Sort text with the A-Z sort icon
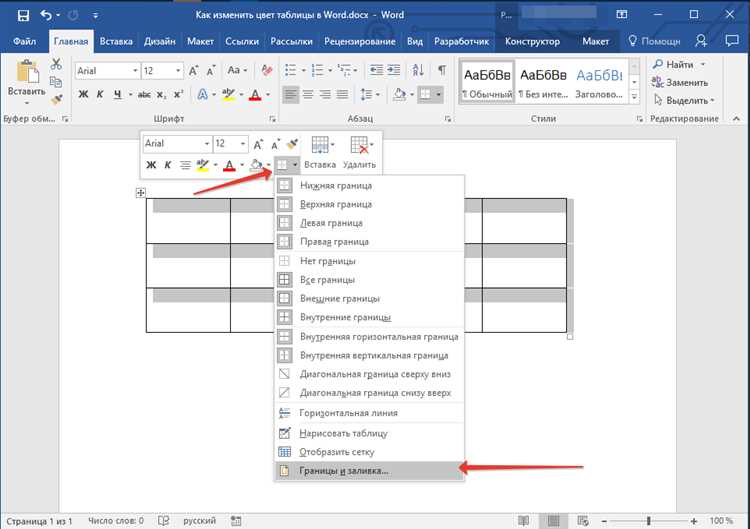 pyautogui.click(x=418, y=70)
